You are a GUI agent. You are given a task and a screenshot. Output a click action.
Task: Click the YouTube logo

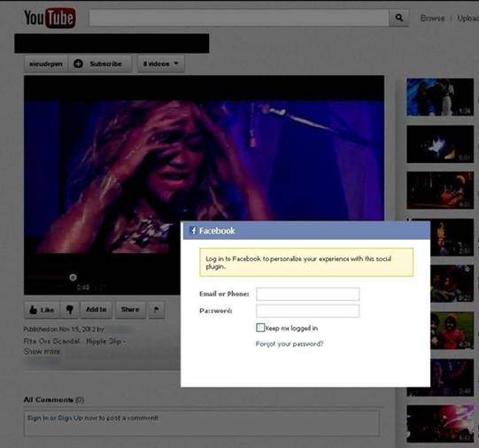[x=50, y=18]
